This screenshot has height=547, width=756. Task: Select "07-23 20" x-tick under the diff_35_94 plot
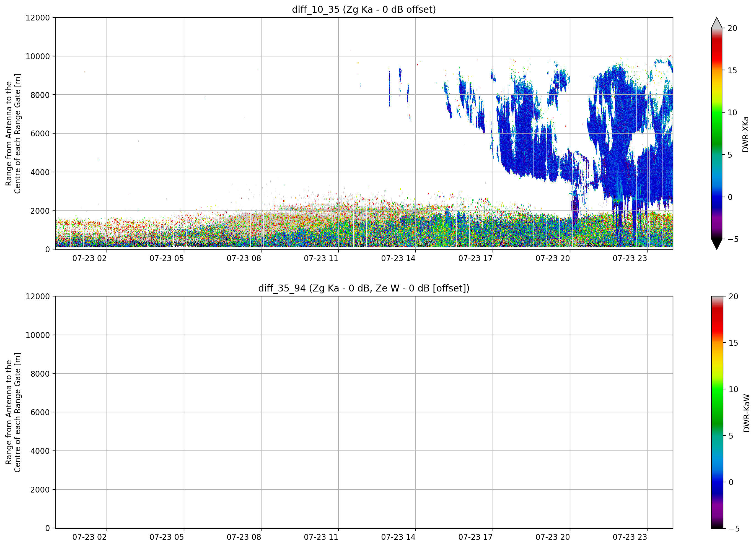[x=553, y=537]
